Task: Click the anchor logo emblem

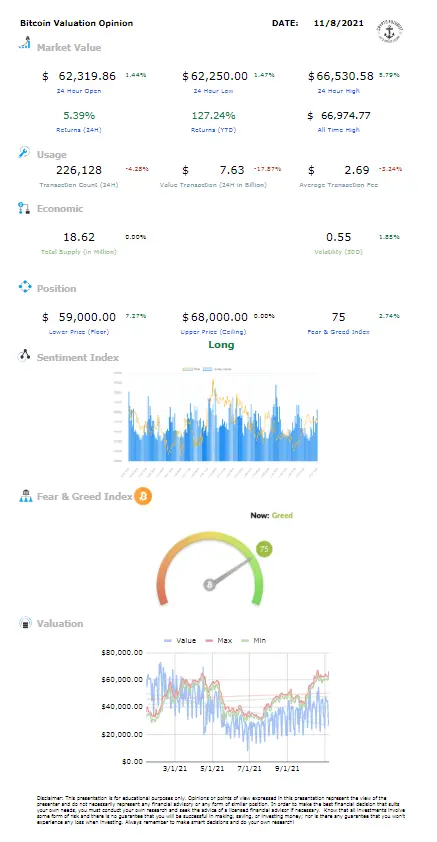Action: 390,32
